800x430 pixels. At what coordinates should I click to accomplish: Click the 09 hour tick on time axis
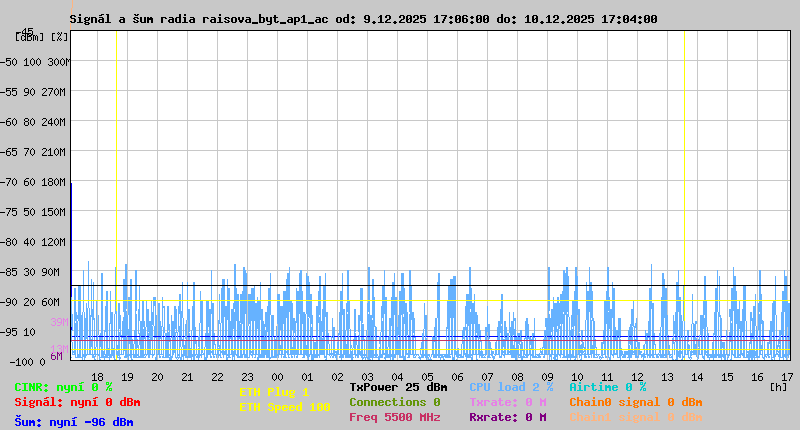[547, 377]
